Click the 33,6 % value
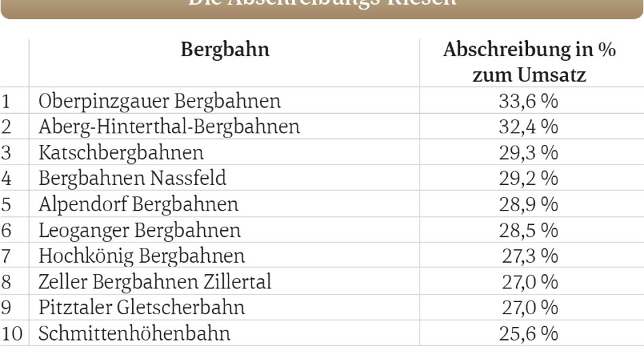 coord(529,101)
